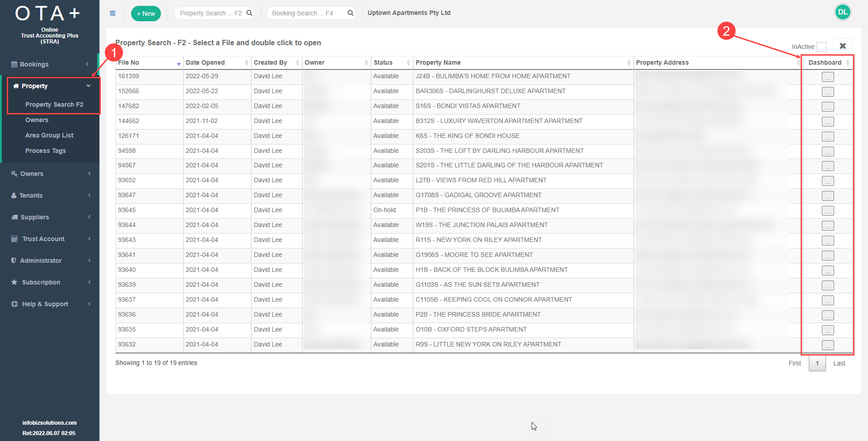This screenshot has height=441, width=868.
Task: Sort table by Date Opened column
Action: [x=217, y=62]
